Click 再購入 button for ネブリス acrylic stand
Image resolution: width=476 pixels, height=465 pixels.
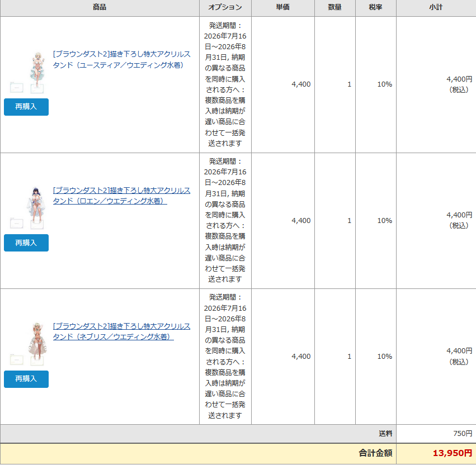pyautogui.click(x=26, y=379)
